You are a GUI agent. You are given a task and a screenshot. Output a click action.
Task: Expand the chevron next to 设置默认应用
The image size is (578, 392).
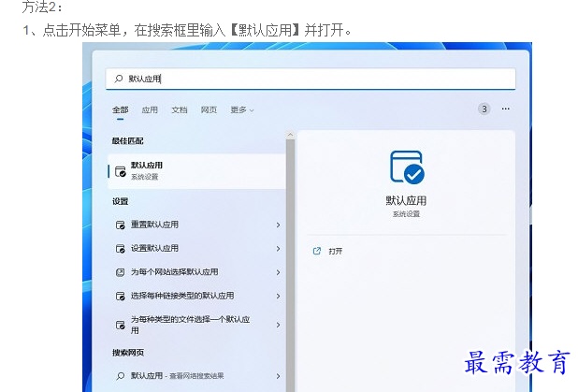coord(278,249)
